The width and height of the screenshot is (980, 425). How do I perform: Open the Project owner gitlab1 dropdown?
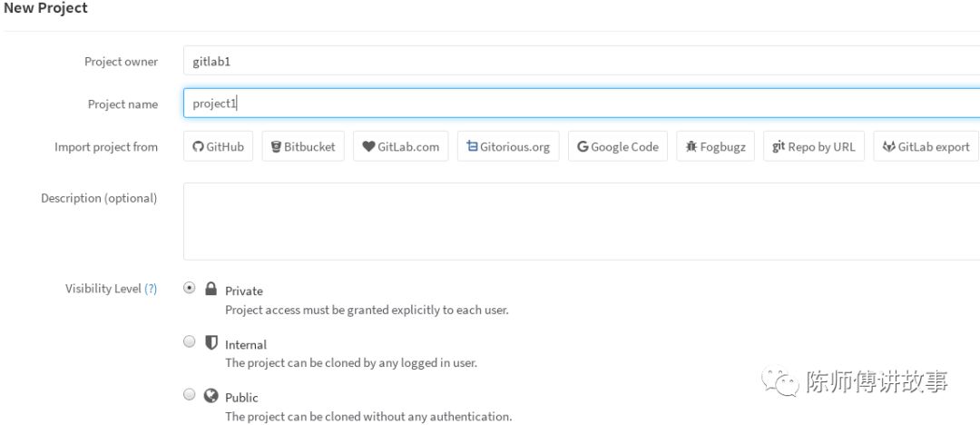coord(581,61)
